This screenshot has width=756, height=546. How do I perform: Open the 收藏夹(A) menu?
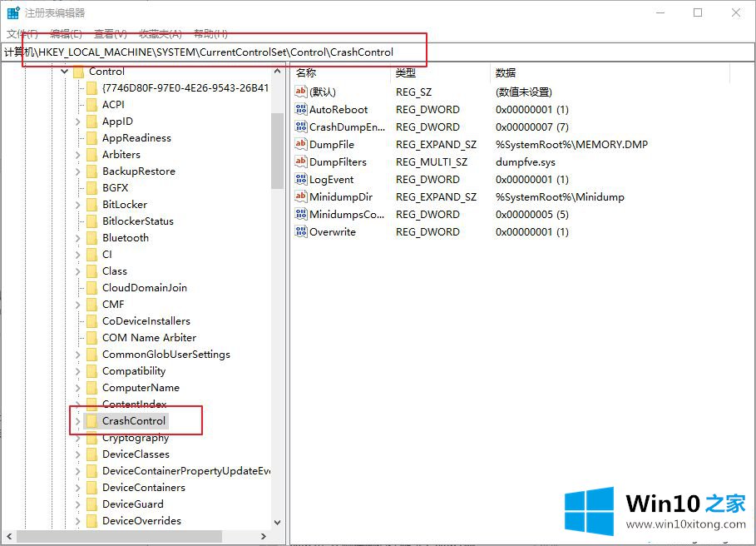pos(161,34)
